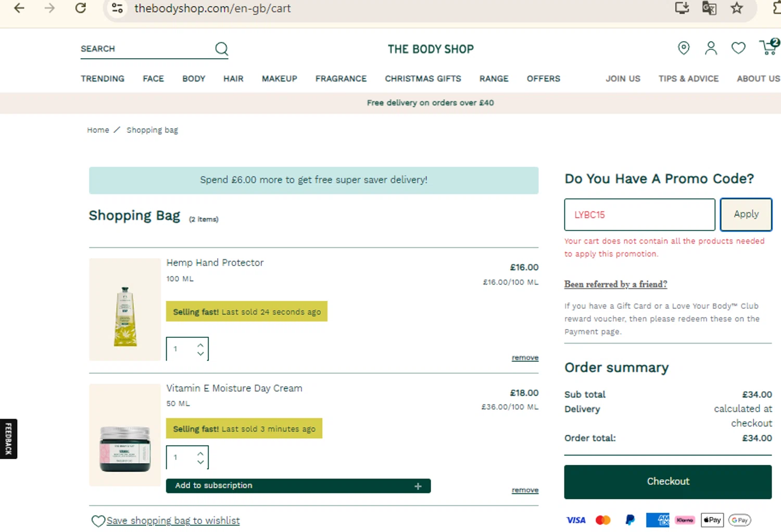Viewport: 781px width, 532px height.
Task: Open ABOUT US section
Action: point(758,79)
